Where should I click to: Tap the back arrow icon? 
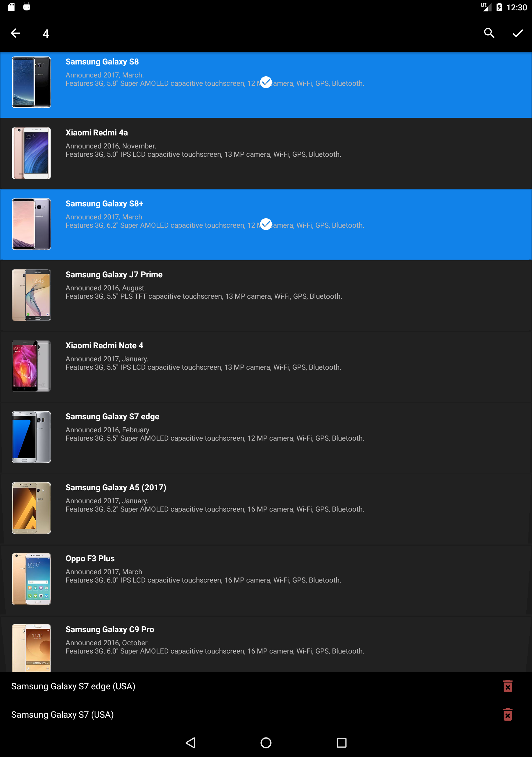pos(15,33)
